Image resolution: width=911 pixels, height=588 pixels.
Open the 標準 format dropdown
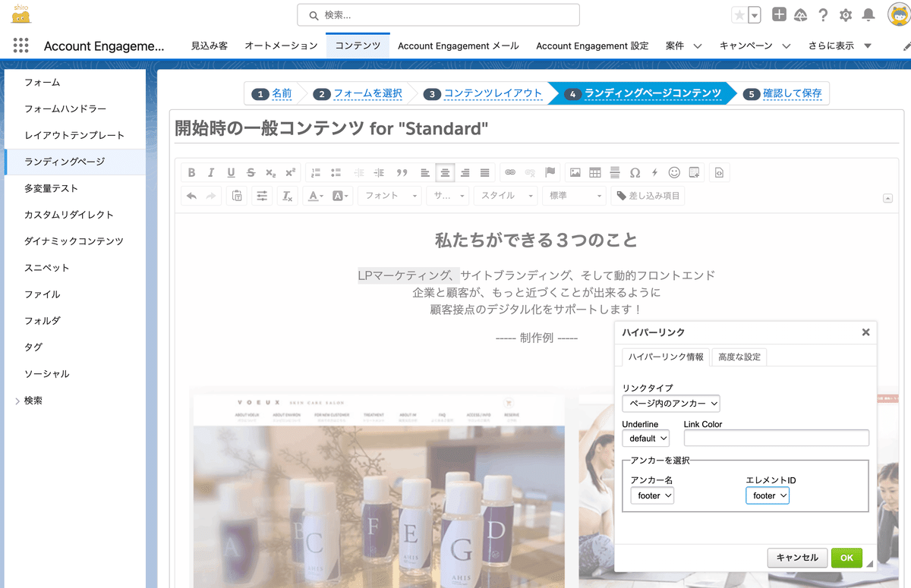click(x=575, y=196)
